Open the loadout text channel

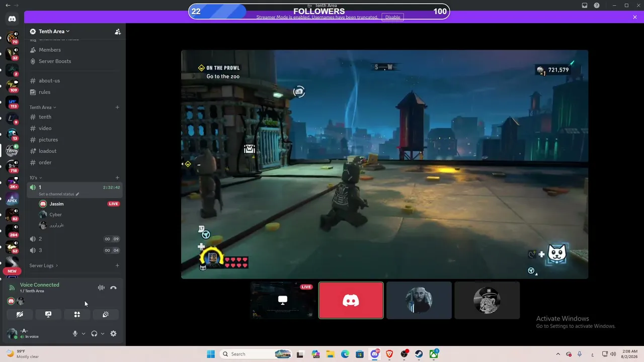point(74,151)
